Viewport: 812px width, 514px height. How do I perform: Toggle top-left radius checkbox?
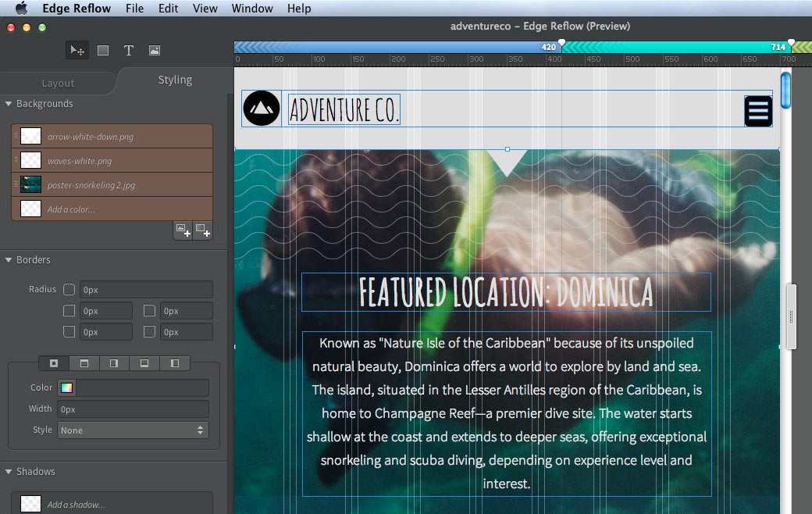tap(69, 310)
